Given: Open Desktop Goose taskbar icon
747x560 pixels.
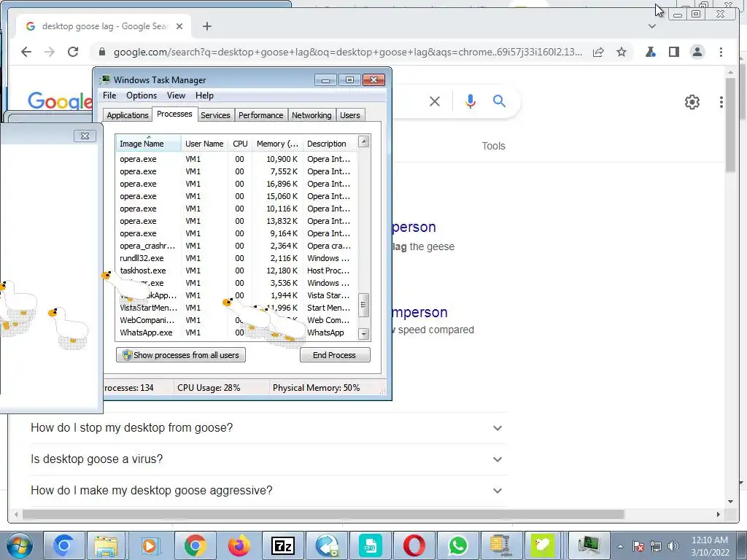Looking at the screenshot, I should tap(543, 545).
